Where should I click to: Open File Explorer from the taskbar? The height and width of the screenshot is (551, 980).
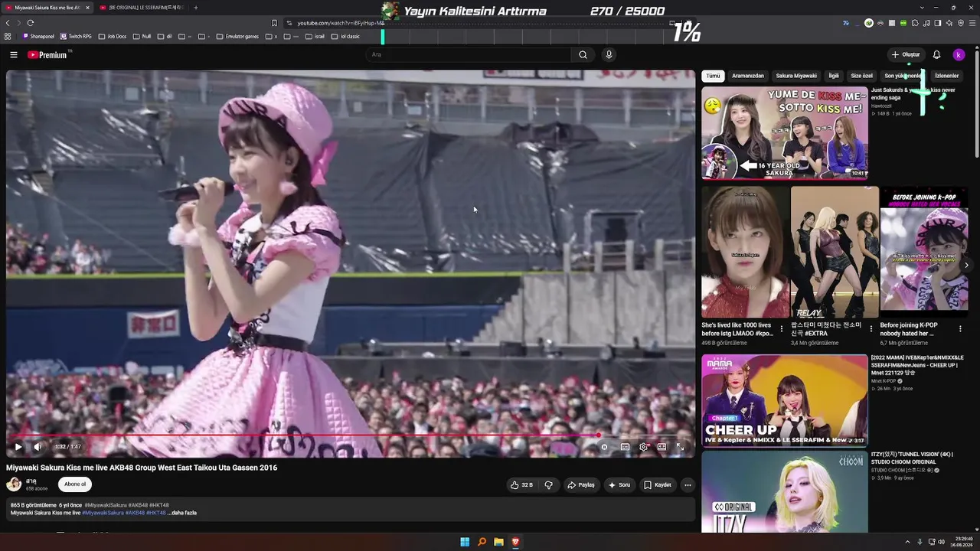(498, 542)
